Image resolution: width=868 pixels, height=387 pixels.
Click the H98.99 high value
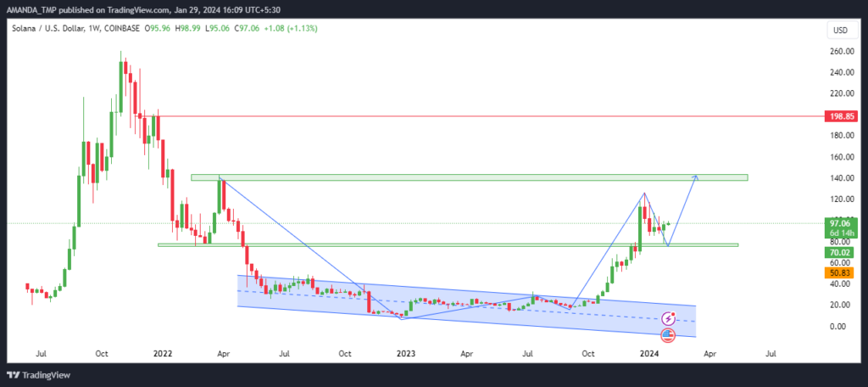[x=189, y=28]
